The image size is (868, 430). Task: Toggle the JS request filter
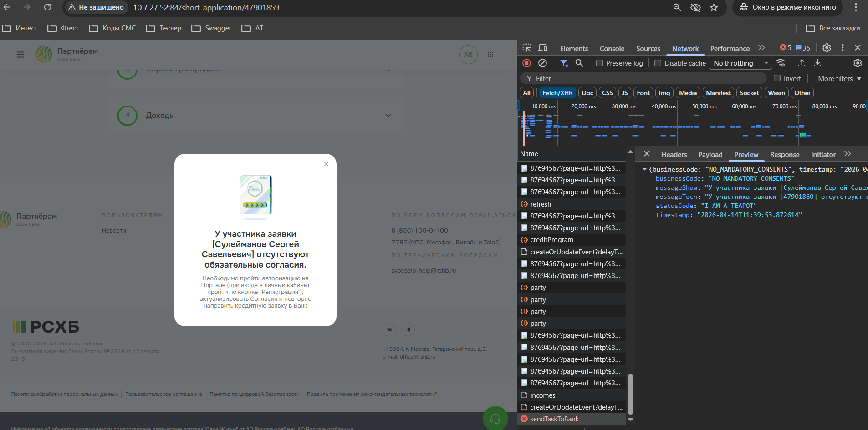pyautogui.click(x=625, y=93)
